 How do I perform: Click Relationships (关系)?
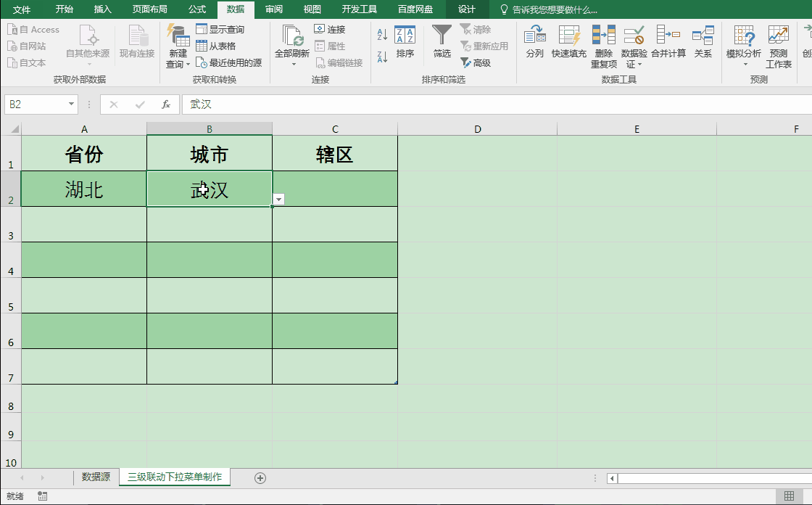[703, 41]
